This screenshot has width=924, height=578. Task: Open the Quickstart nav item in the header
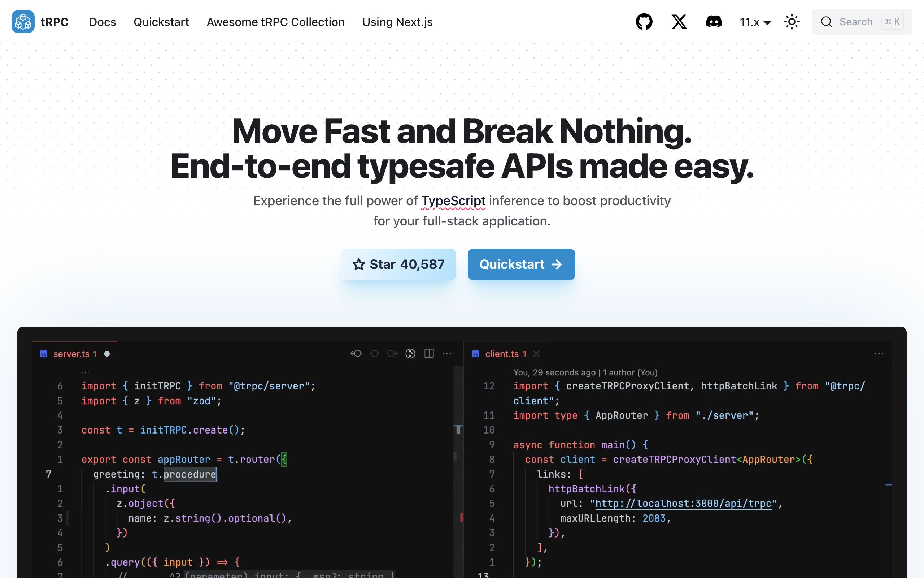click(161, 22)
